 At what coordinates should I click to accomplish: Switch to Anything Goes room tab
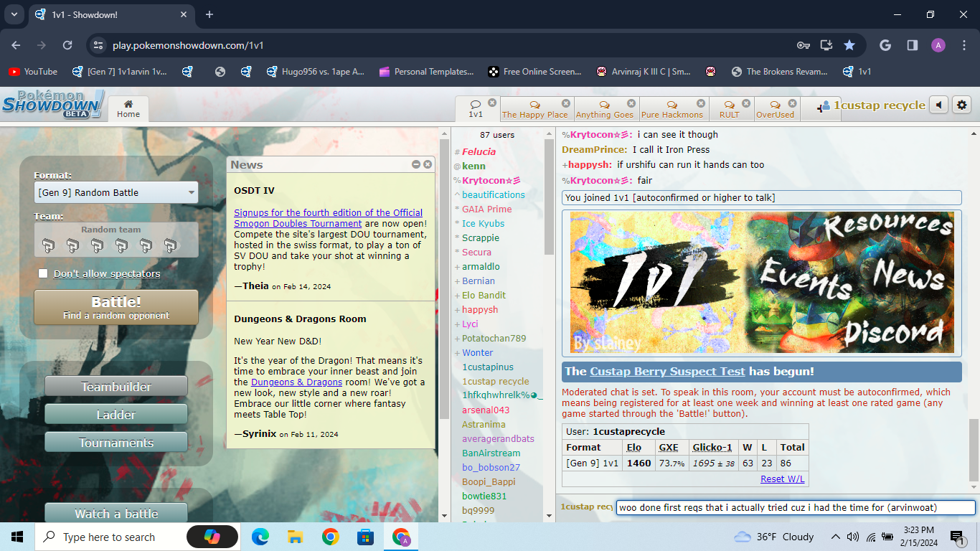point(605,109)
